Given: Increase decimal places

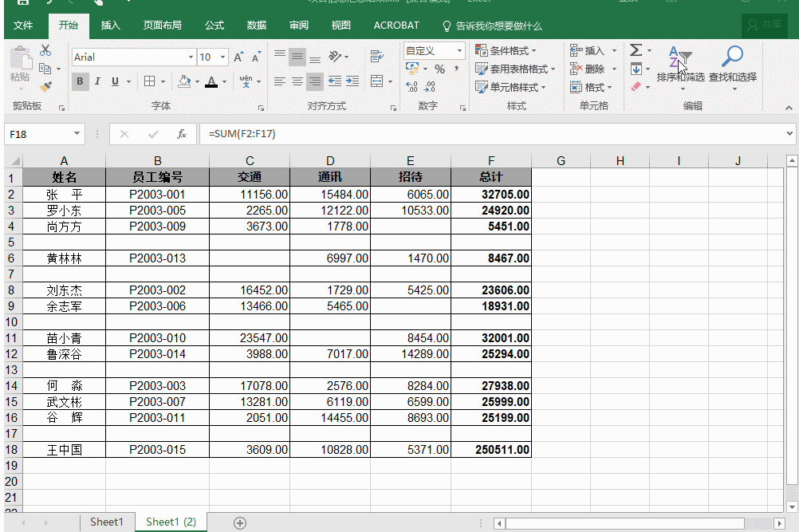Looking at the screenshot, I should click(412, 87).
